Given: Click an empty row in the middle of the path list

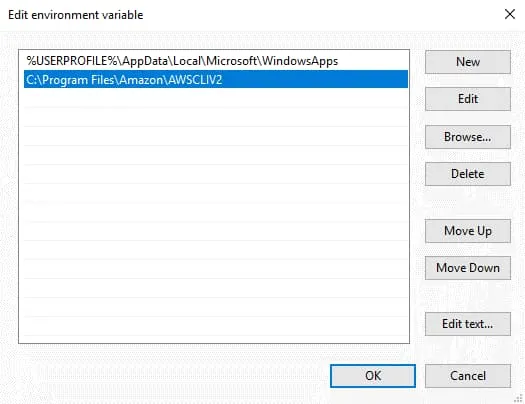Looking at the screenshot, I should [x=216, y=212].
